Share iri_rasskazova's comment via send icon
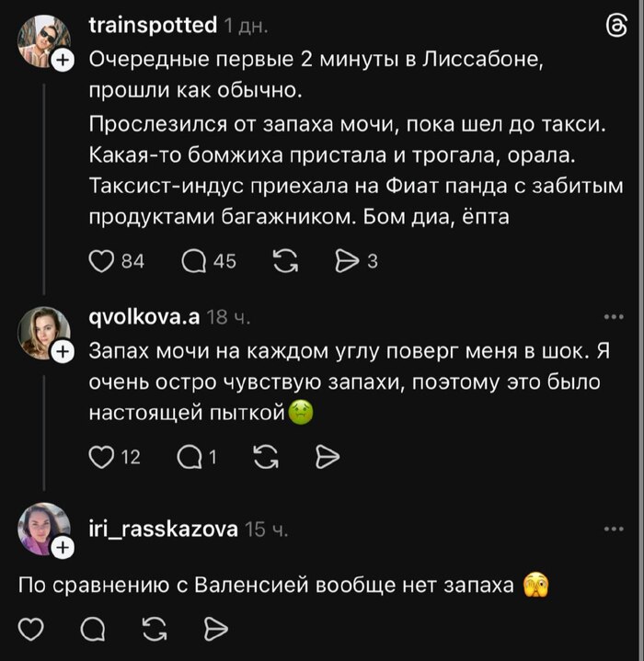 point(214,629)
